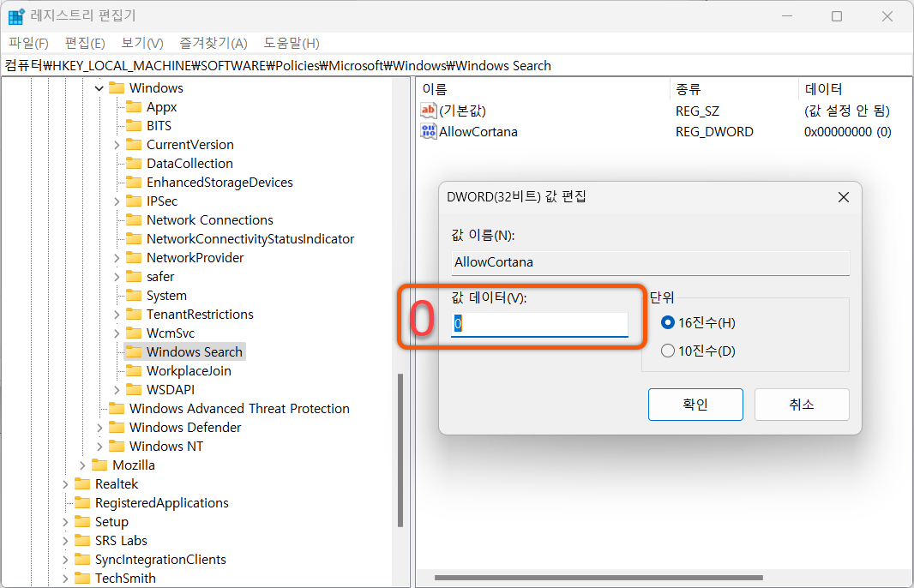The image size is (914, 588).
Task: Select the Windows Defender tree item
Action: 185,427
